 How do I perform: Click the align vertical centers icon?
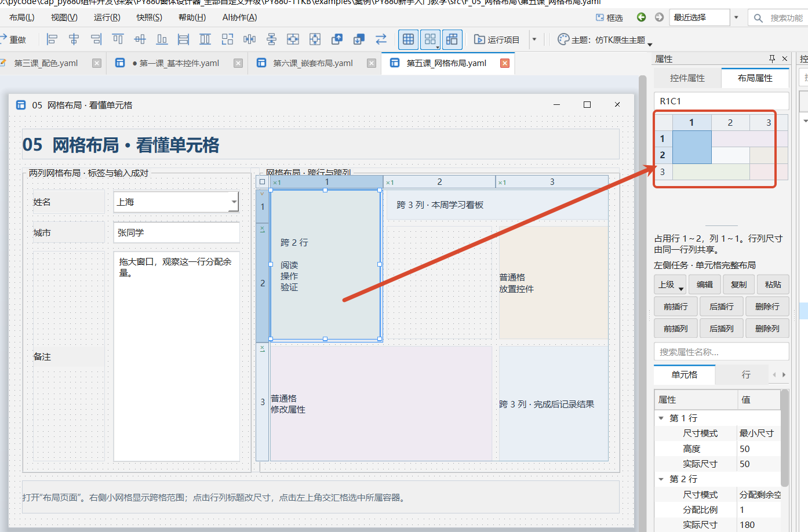(x=140, y=39)
